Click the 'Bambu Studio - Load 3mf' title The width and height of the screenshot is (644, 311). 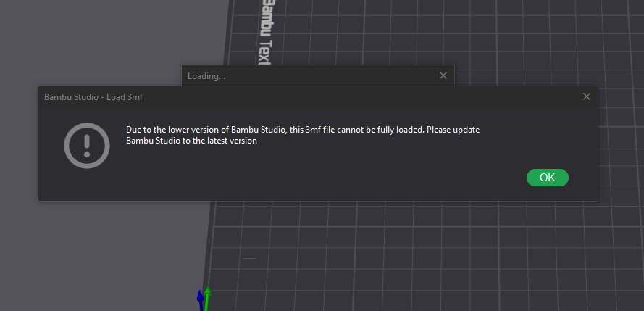click(93, 97)
